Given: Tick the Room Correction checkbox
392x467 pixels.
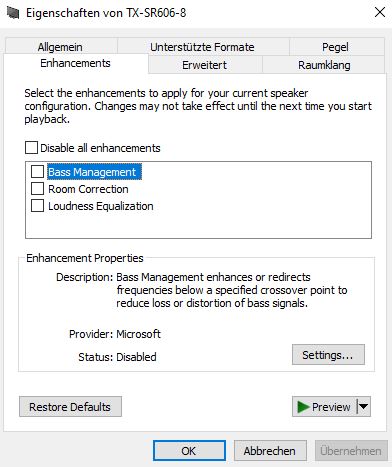Looking at the screenshot, I should point(37,189).
